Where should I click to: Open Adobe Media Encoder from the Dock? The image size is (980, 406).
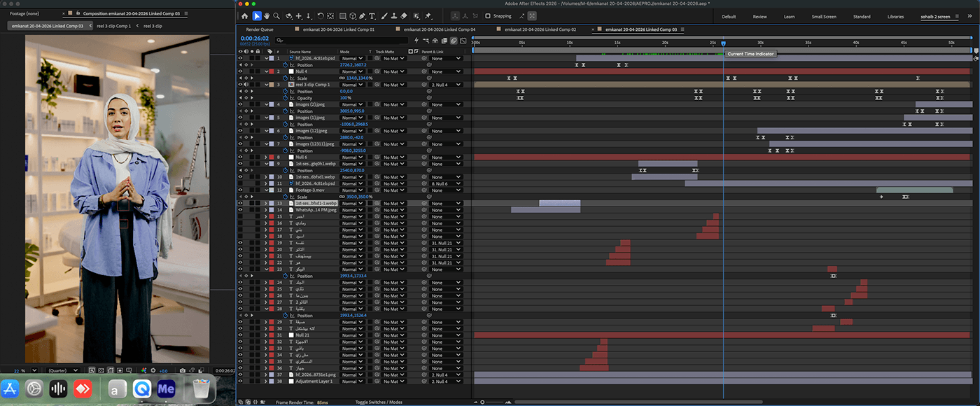(x=167, y=388)
